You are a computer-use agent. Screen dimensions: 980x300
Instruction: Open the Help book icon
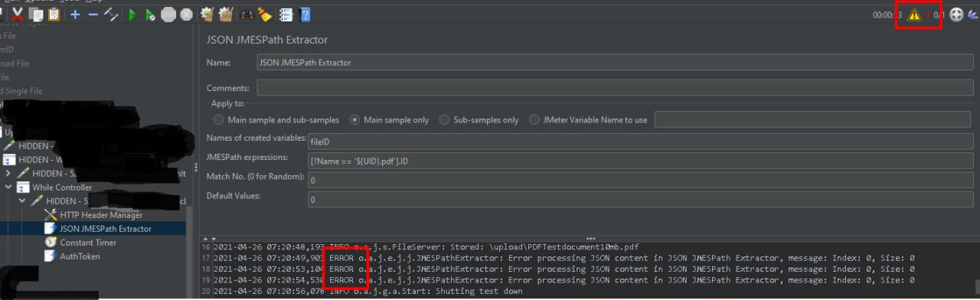[305, 15]
